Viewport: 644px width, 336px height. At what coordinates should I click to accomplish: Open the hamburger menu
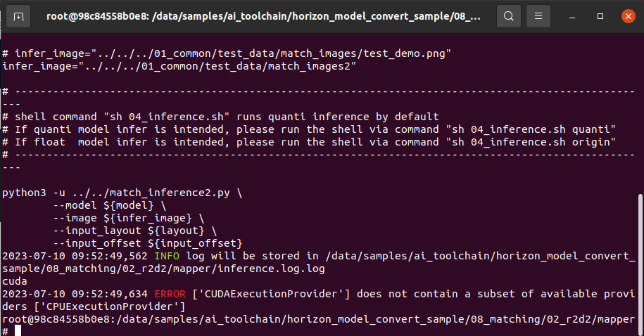click(538, 15)
